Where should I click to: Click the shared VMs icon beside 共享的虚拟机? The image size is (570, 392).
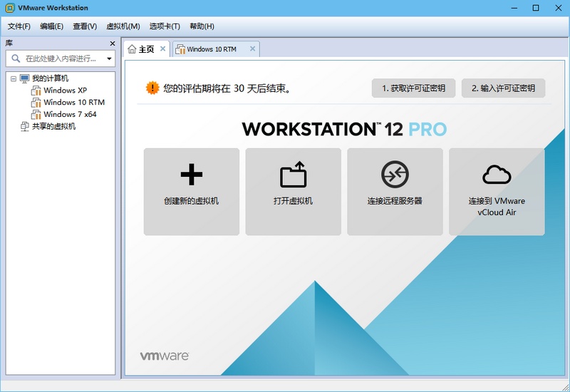(25, 126)
